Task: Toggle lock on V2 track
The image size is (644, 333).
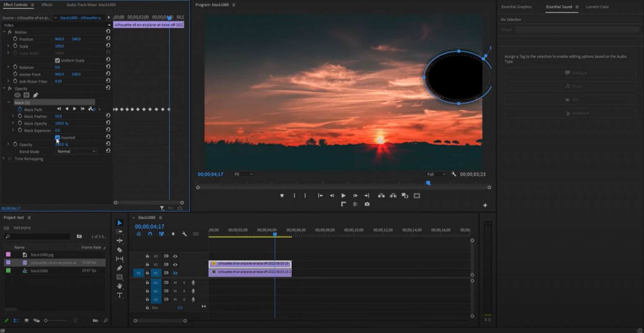Action: [x=147, y=264]
